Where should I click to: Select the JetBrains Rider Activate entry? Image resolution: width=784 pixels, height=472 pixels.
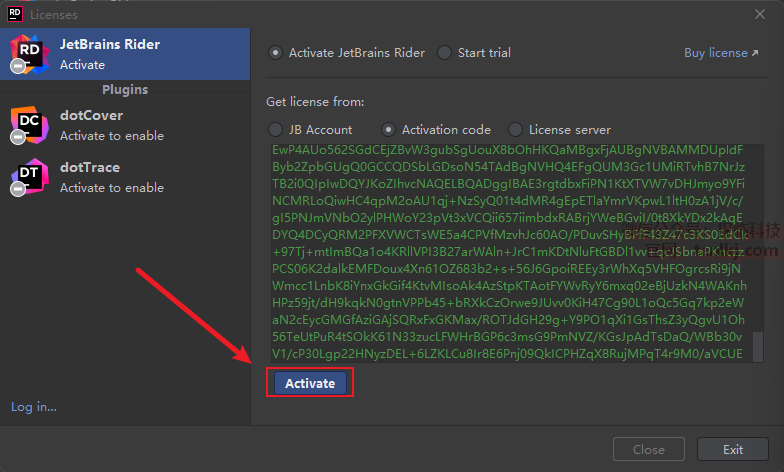125,54
